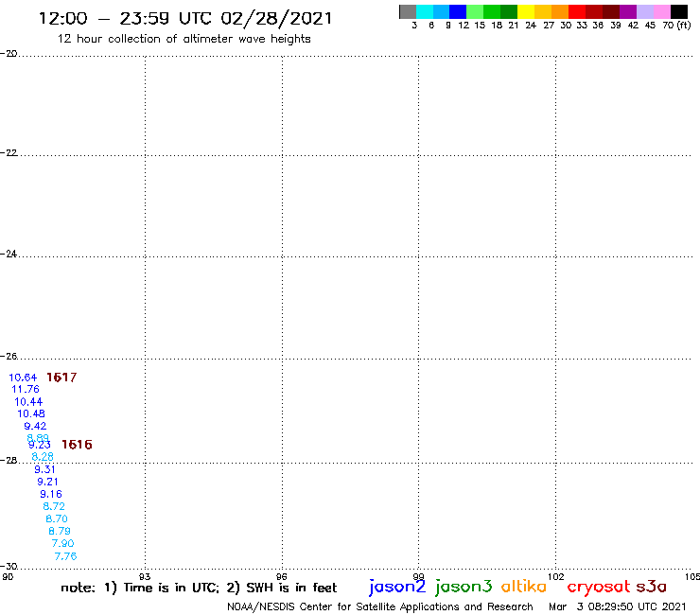Click the note about UTC and SWH feet
The image size is (700, 615).
click(199, 588)
